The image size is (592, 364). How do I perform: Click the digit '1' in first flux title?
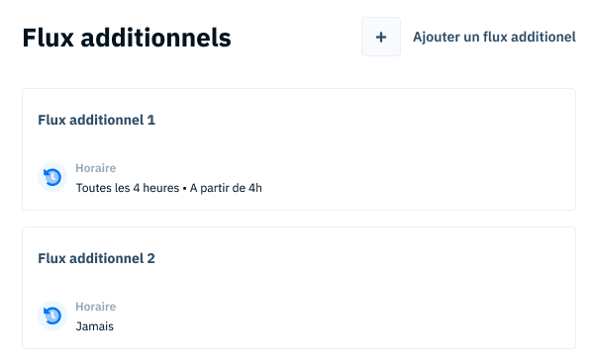click(151, 120)
